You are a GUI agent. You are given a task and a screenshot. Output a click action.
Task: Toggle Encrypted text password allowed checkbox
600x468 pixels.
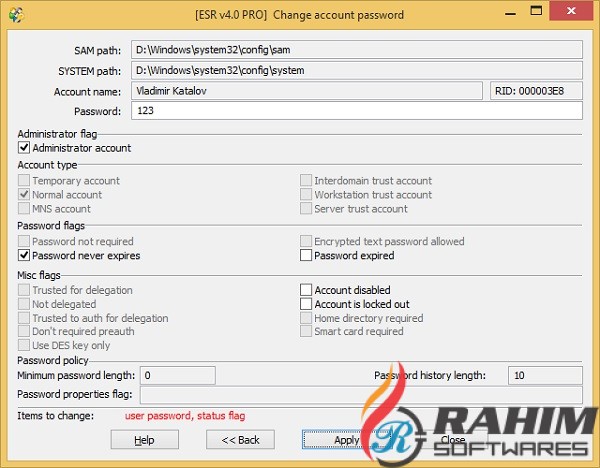click(x=306, y=241)
